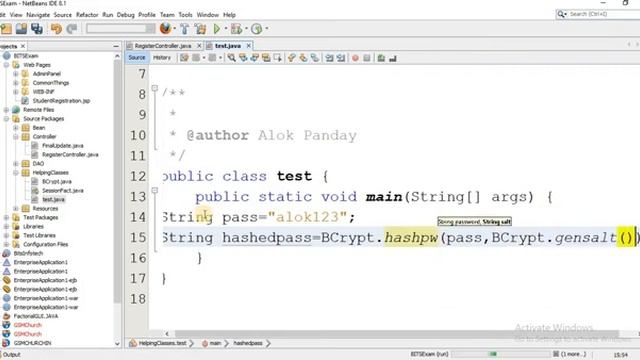Open the Output panel button
640x360 pixels.
click(x=11, y=354)
